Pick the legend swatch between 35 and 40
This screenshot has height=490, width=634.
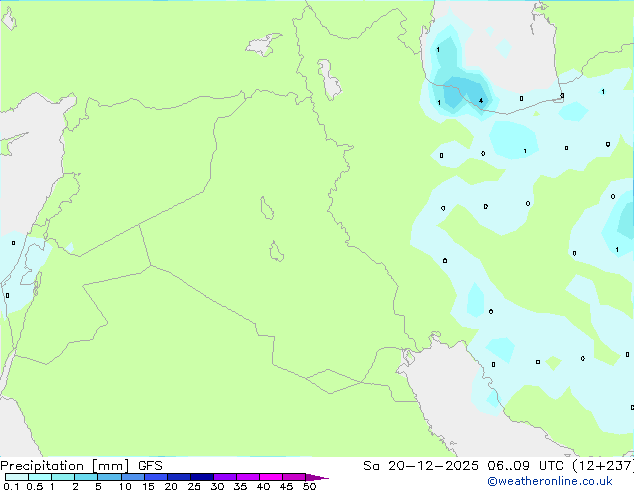point(248,477)
